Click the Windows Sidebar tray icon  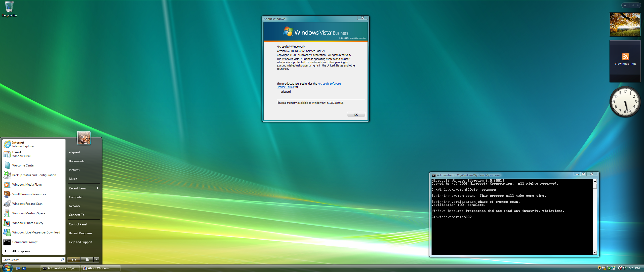click(613, 268)
